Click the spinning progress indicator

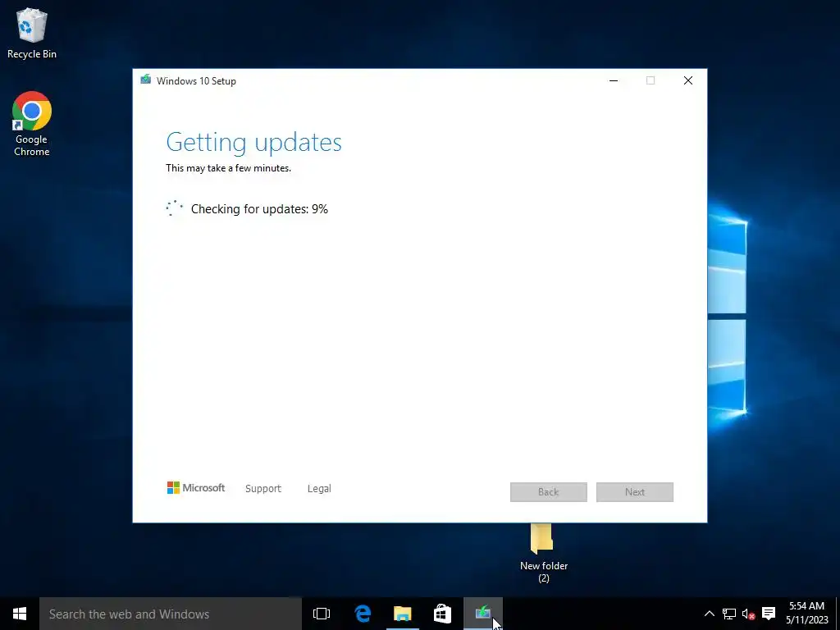tap(175, 208)
